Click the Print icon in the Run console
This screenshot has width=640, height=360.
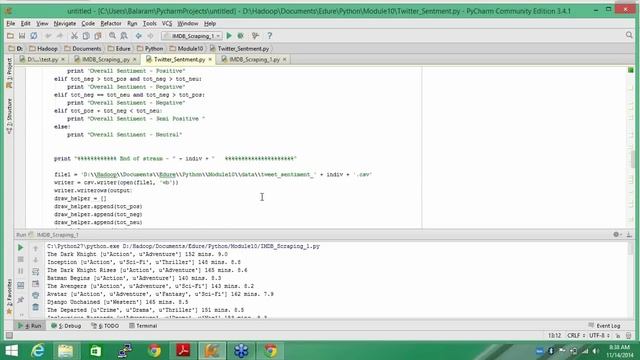tap(36, 295)
